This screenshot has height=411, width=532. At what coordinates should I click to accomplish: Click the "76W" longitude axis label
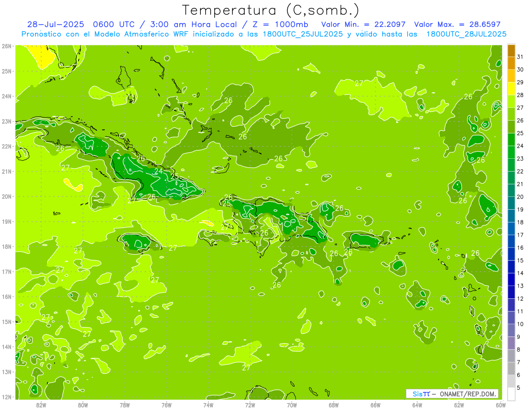pos(166,404)
